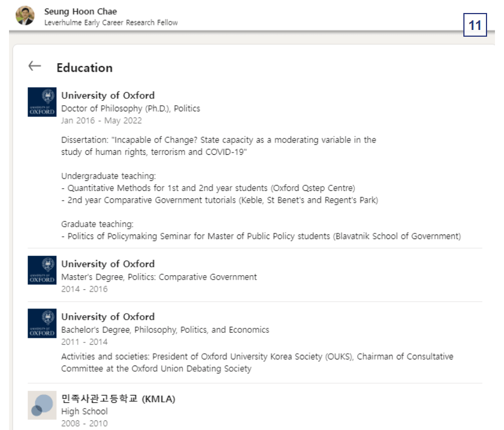Click the Activities and societies line about OUKS

(x=257, y=357)
